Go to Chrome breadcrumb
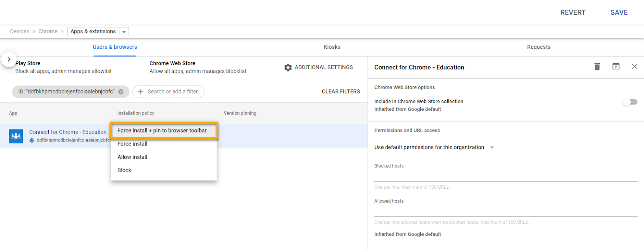 coord(48,31)
